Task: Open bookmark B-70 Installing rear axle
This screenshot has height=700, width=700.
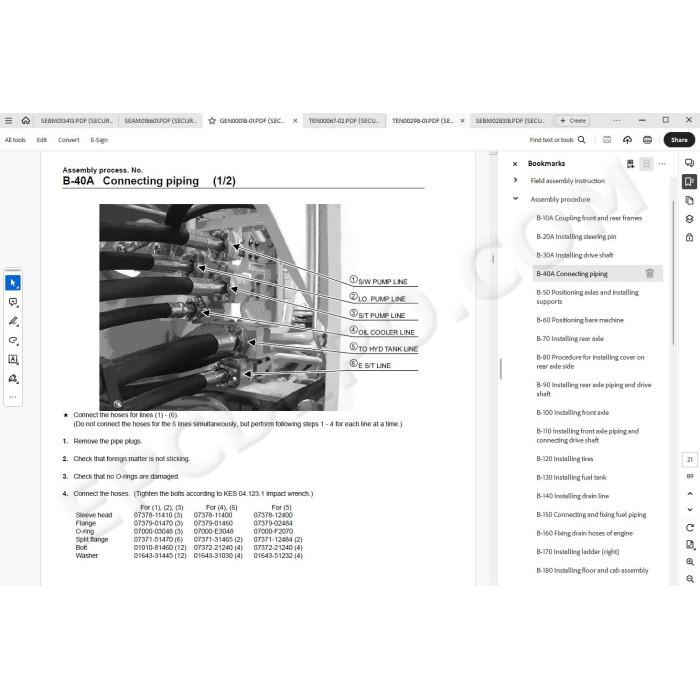Action: pos(570,338)
